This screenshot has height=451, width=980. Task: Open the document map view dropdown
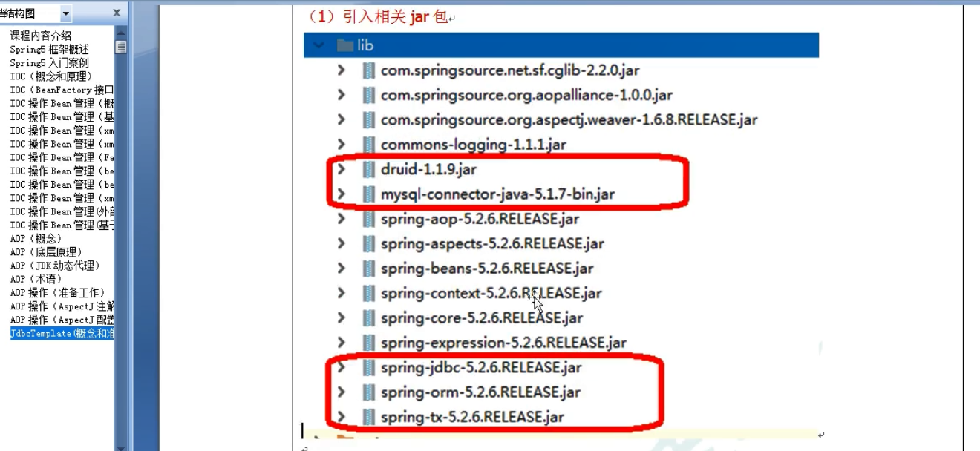66,13
